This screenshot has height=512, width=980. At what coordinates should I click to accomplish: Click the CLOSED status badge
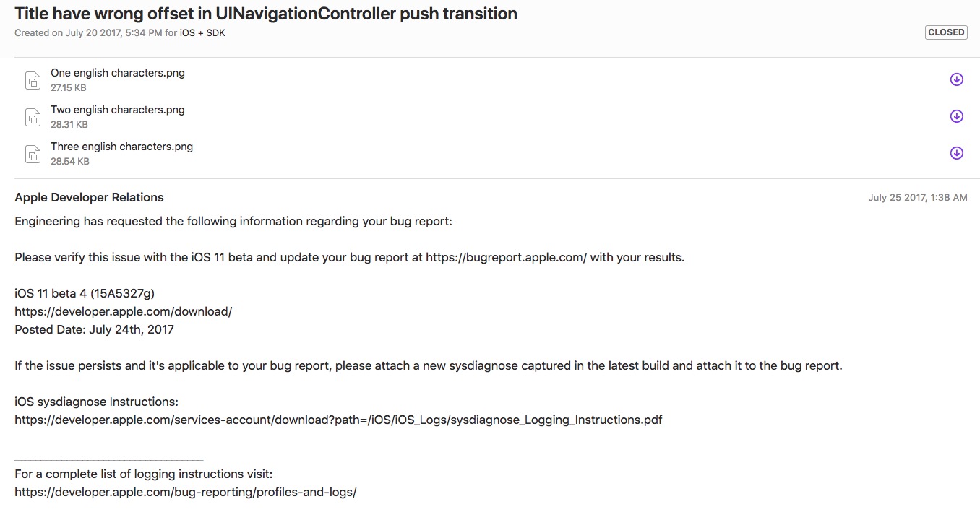point(946,32)
